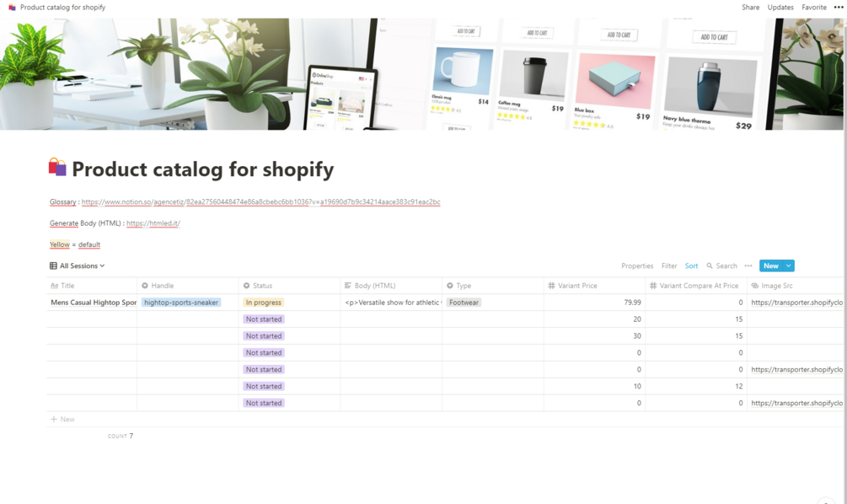Click + New to add a table row
The image size is (847, 504).
[x=63, y=419]
